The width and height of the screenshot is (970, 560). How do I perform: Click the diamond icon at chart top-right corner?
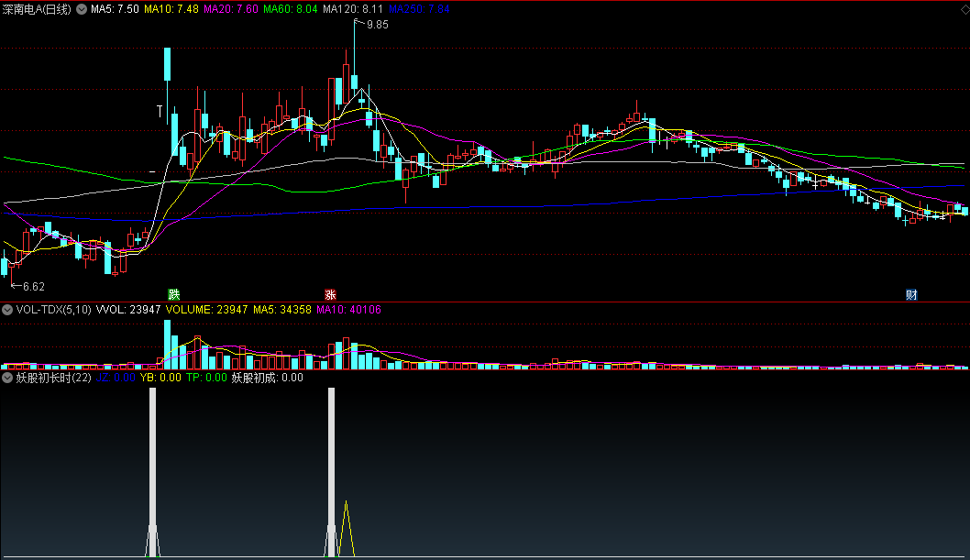(964, 8)
